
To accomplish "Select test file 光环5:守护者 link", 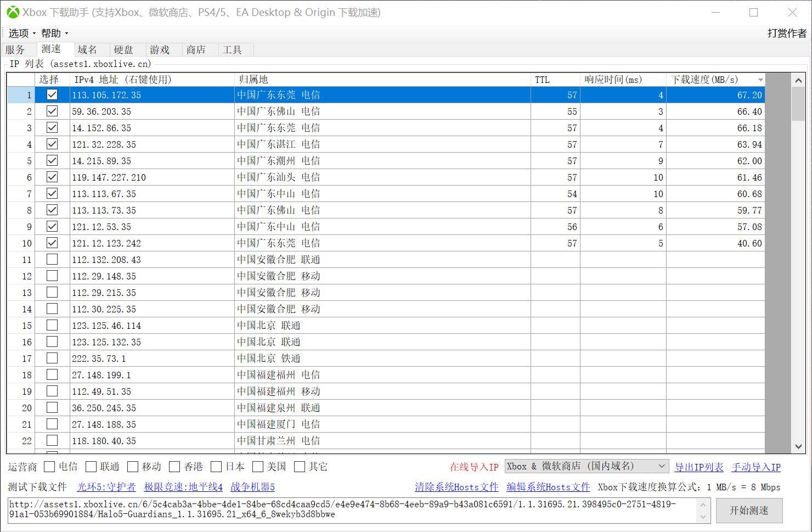I will pyautogui.click(x=106, y=487).
